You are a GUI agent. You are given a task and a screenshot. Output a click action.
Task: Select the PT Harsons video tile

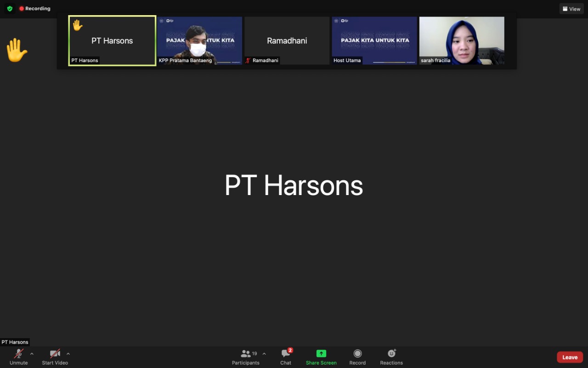112,40
